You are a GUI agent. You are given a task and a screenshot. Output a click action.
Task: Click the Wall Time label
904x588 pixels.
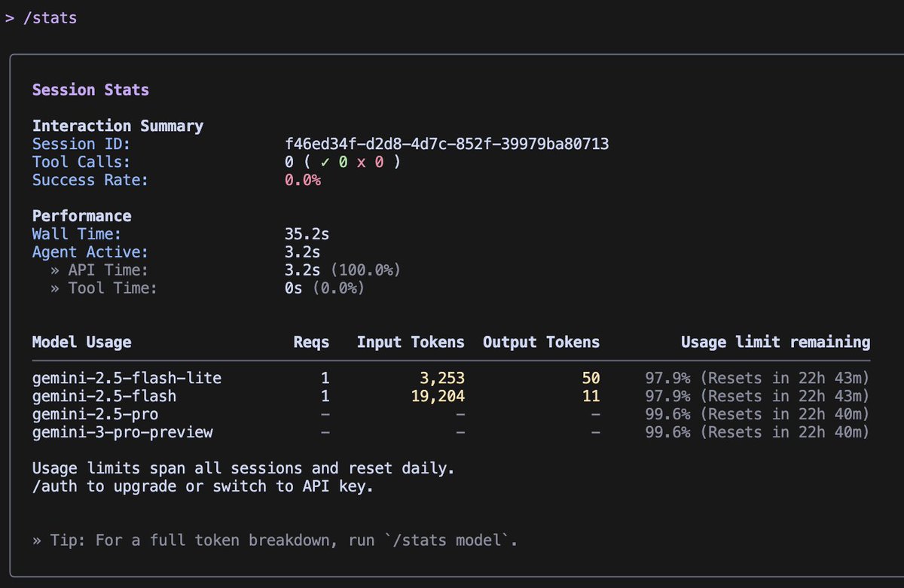pos(77,234)
